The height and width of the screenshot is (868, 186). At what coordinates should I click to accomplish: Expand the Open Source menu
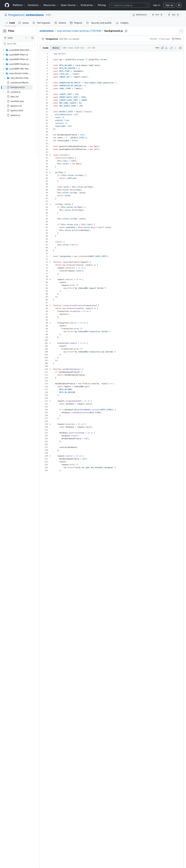coord(69,5)
